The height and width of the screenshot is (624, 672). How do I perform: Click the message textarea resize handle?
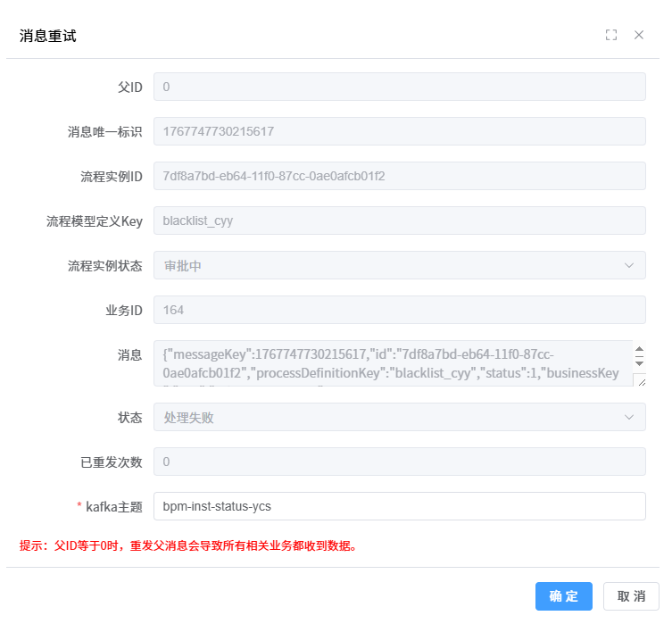[642, 382]
